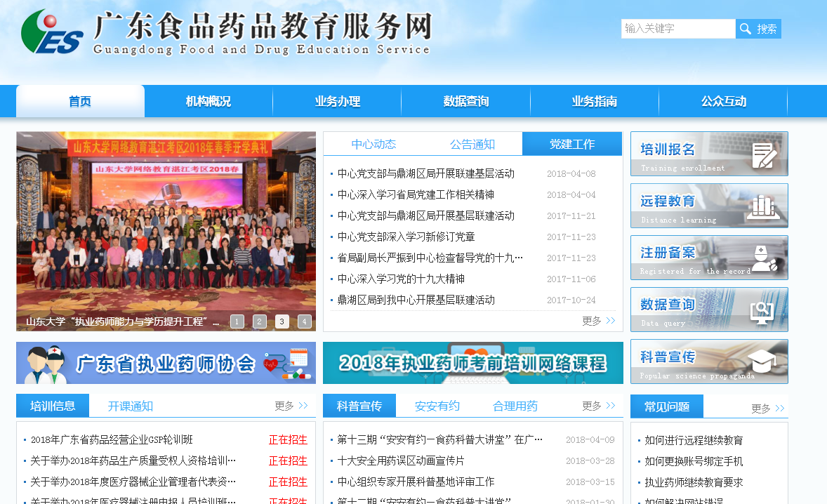
Task: Open 培训报名 training enrollment tile
Action: [708, 154]
